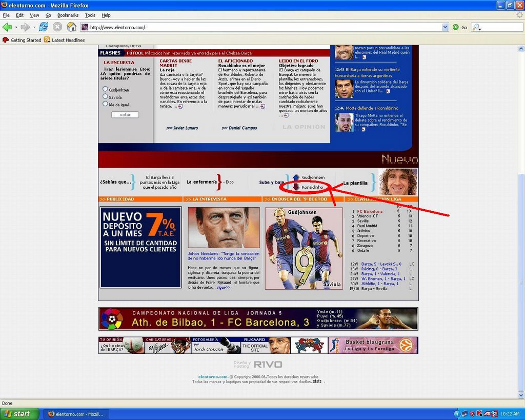Image resolution: width=525 pixels, height=420 pixels.
Task: Open the Edit menu
Action: point(20,15)
